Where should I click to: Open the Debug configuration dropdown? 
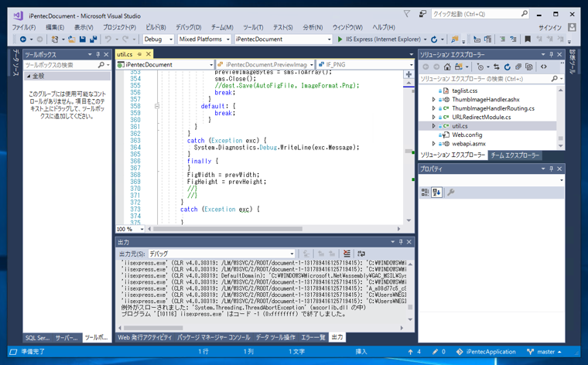171,39
